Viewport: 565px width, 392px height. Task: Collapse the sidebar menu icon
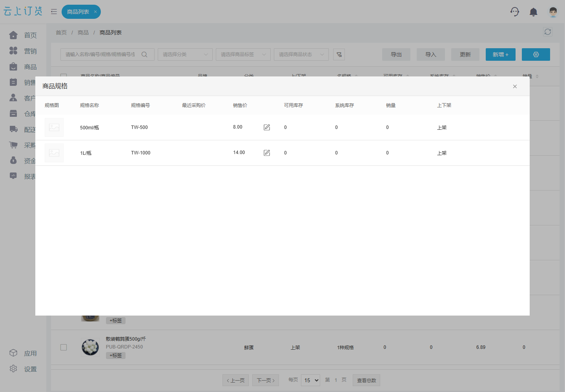(x=54, y=12)
